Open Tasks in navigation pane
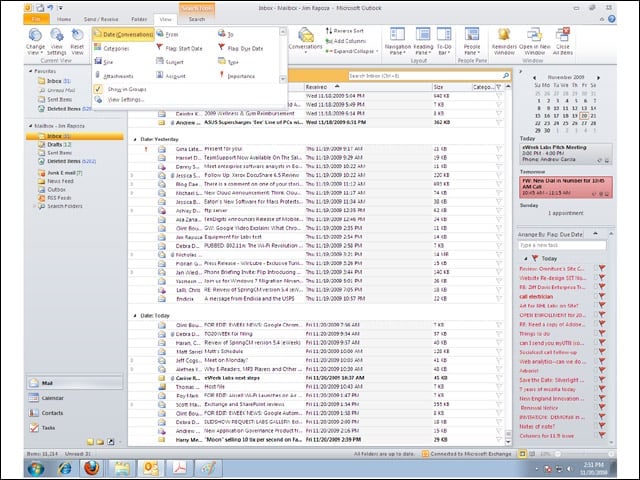 (75, 427)
